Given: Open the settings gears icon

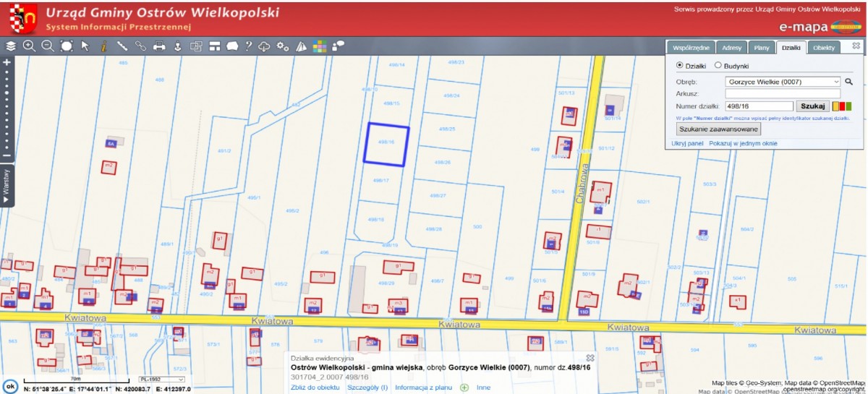Looking at the screenshot, I should [x=283, y=46].
